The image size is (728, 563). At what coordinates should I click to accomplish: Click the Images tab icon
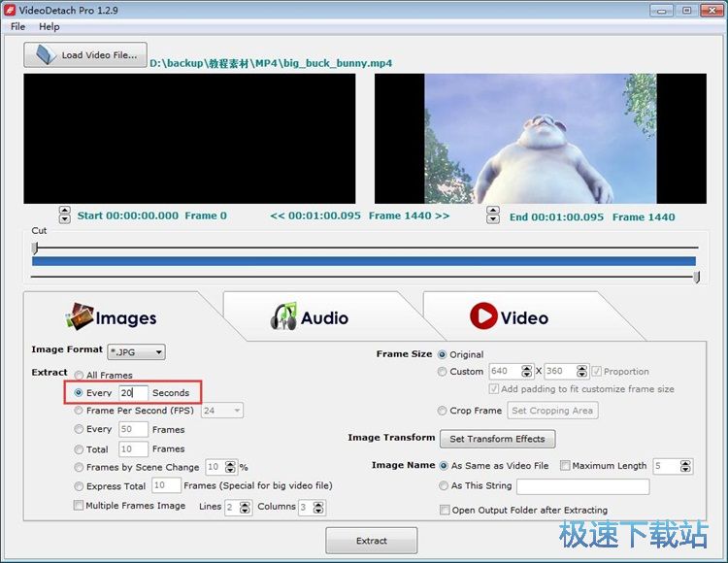(x=80, y=317)
